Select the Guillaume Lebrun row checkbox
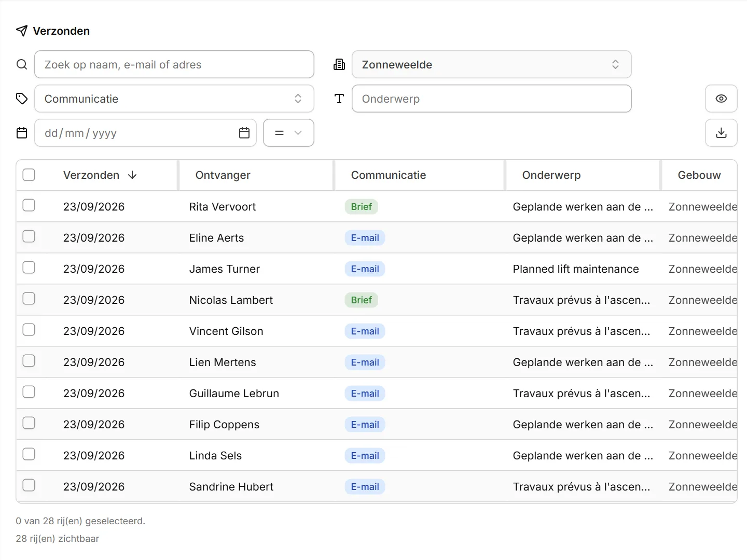The height and width of the screenshot is (560, 747). 29,392
